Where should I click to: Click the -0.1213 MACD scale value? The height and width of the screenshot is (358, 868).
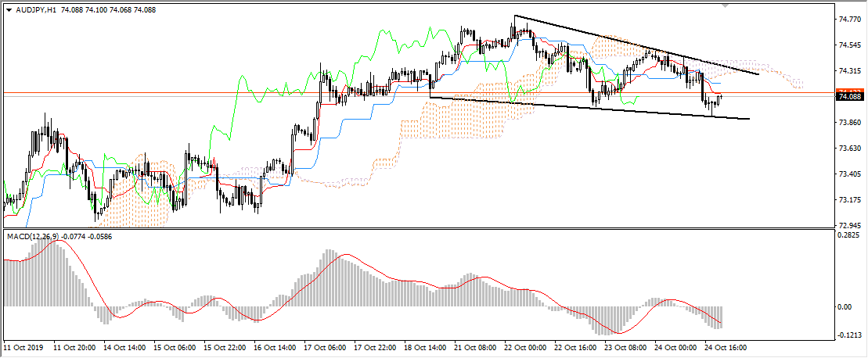848,335
